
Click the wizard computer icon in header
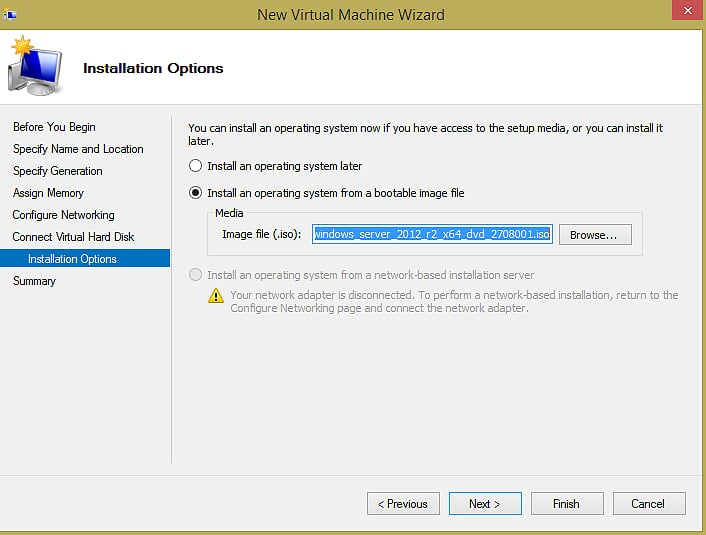[x=35, y=68]
